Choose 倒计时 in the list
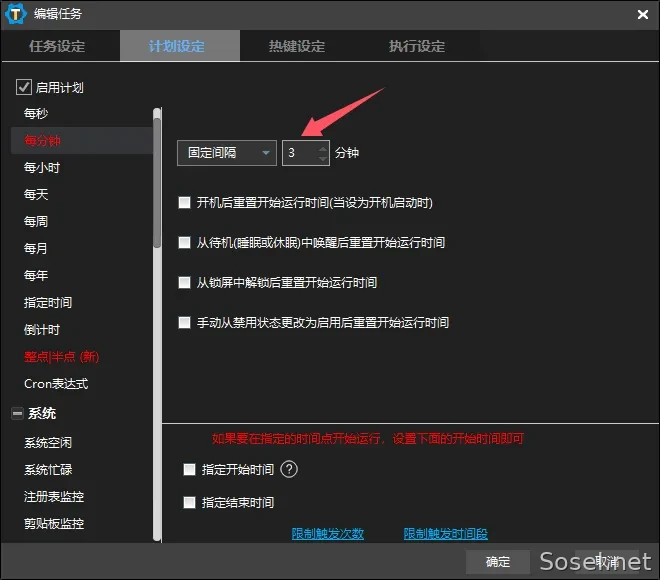The image size is (660, 580). tap(82, 330)
